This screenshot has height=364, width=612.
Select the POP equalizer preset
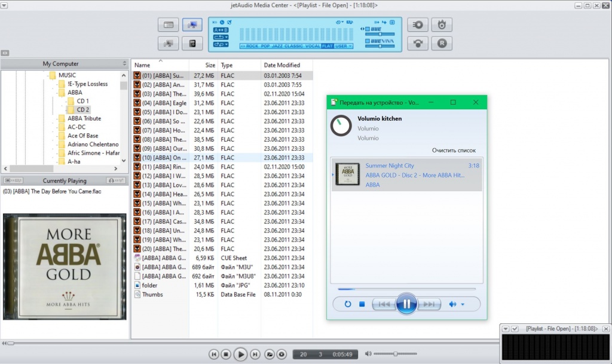coord(265,46)
